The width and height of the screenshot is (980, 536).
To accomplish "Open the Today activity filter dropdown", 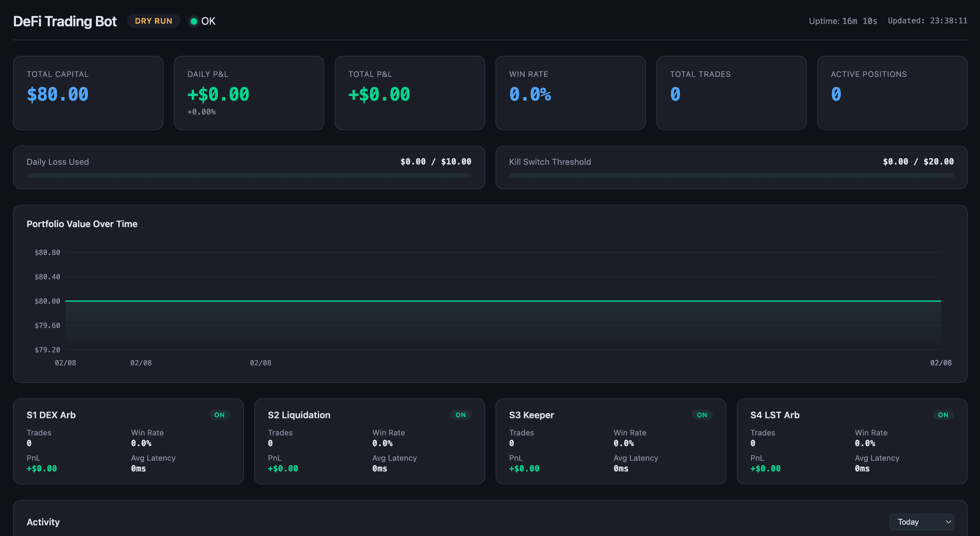I will click(x=921, y=521).
